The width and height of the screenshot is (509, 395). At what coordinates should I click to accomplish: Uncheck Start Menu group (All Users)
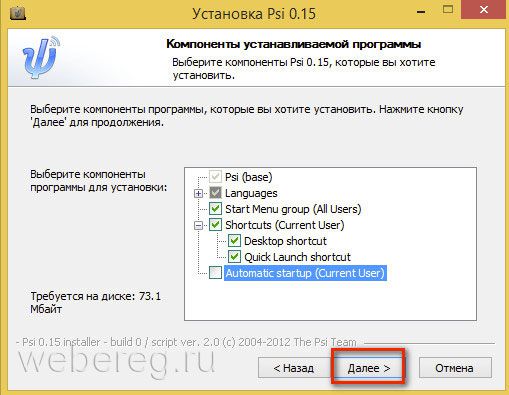(x=215, y=209)
